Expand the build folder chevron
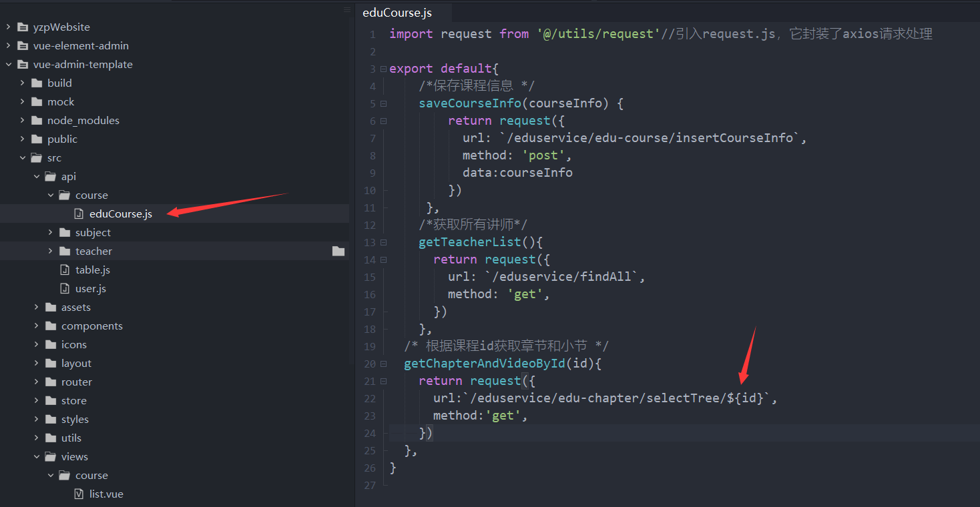 coord(22,83)
